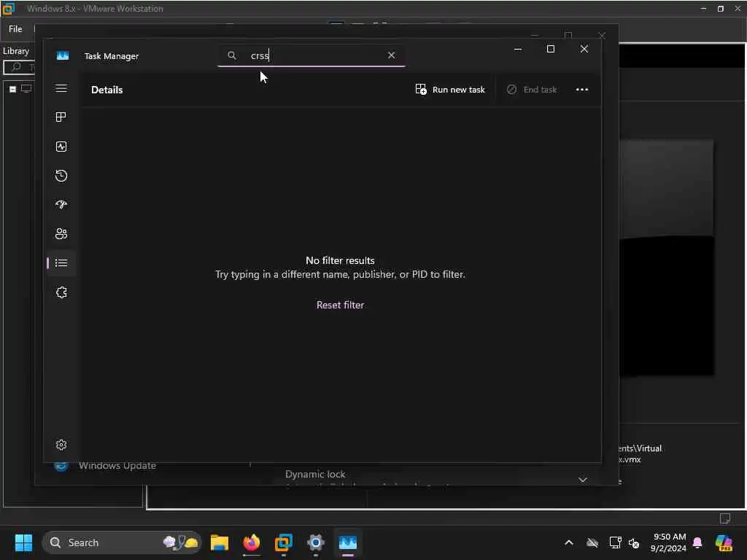Click the End task button
Viewport: 747px width, 560px height.
pos(532,90)
